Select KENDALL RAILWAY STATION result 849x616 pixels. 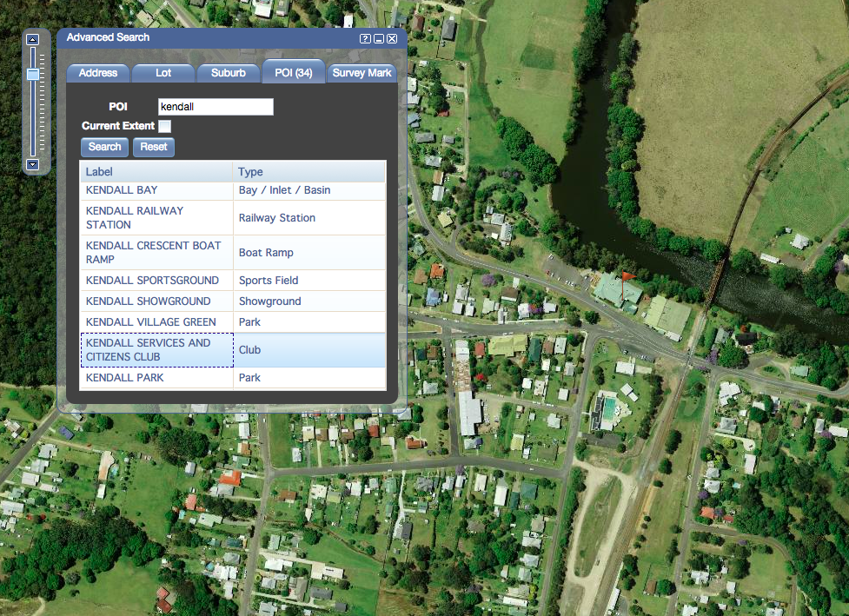click(156, 218)
